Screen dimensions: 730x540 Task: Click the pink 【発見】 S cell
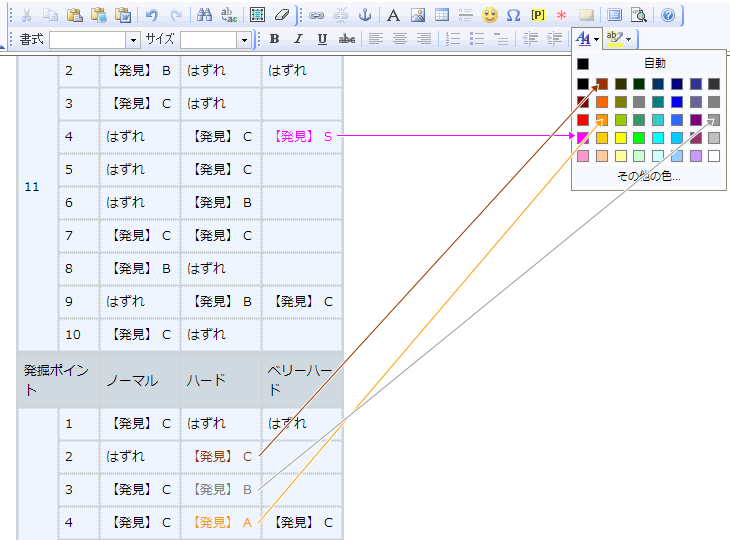[302, 136]
